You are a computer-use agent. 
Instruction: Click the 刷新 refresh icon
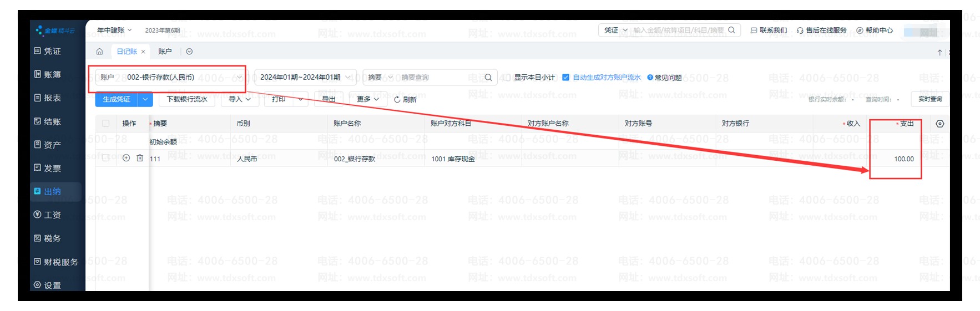tap(397, 100)
